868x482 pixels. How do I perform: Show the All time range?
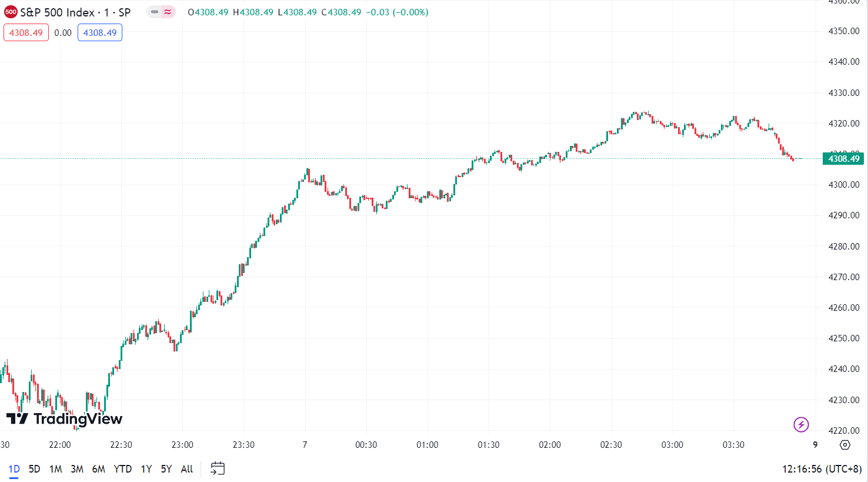pos(187,469)
